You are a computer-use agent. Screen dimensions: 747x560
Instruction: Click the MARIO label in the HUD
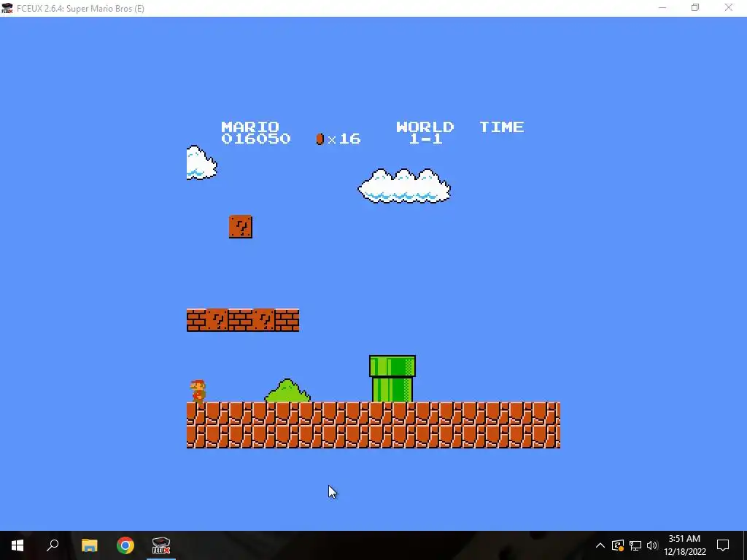pos(250,127)
